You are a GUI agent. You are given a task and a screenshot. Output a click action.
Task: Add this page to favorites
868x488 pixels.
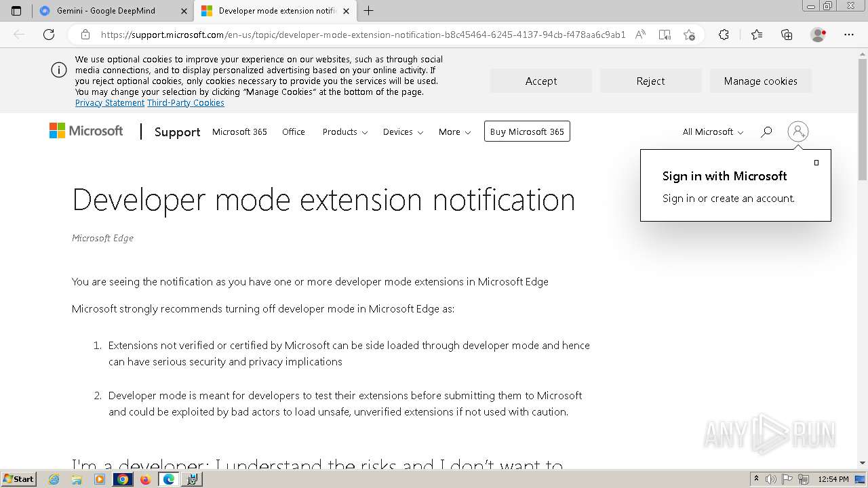[690, 35]
